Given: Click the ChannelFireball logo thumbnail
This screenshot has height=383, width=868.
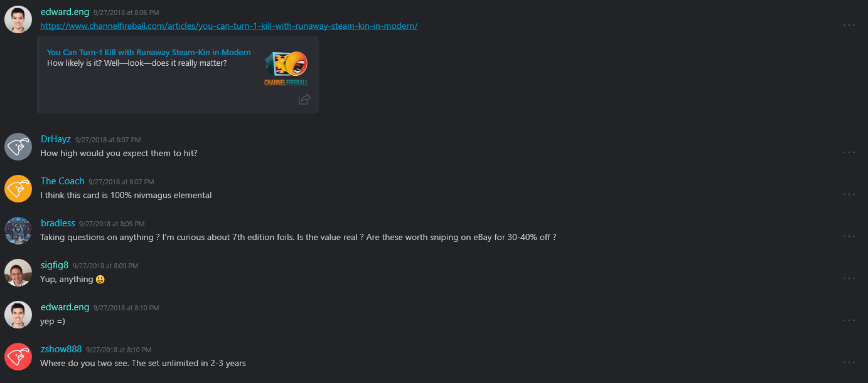Looking at the screenshot, I should [286, 68].
